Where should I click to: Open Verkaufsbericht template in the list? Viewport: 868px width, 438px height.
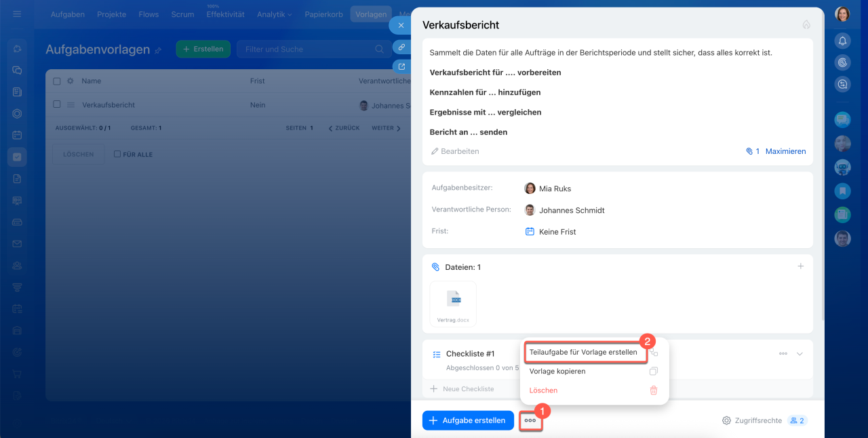108,105
